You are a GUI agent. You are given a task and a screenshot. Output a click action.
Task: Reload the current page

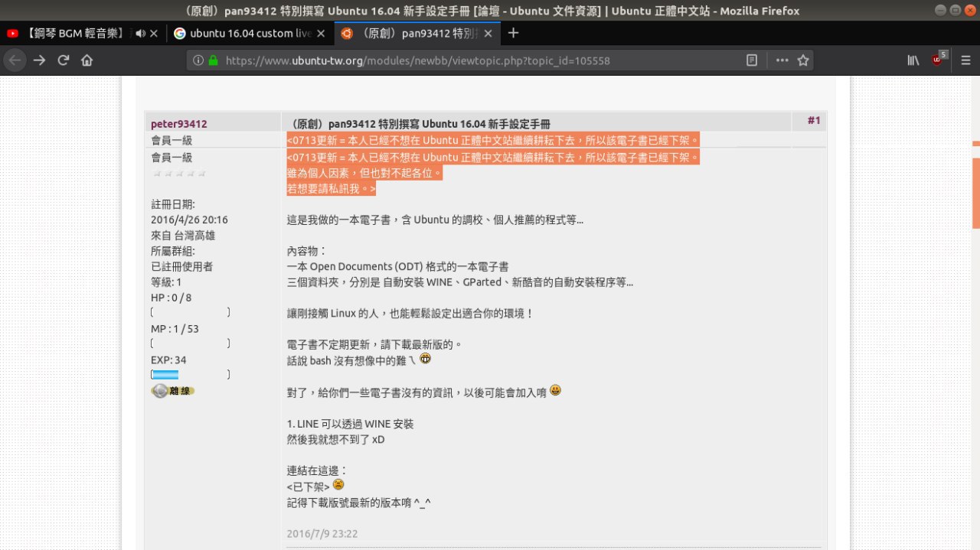64,60
